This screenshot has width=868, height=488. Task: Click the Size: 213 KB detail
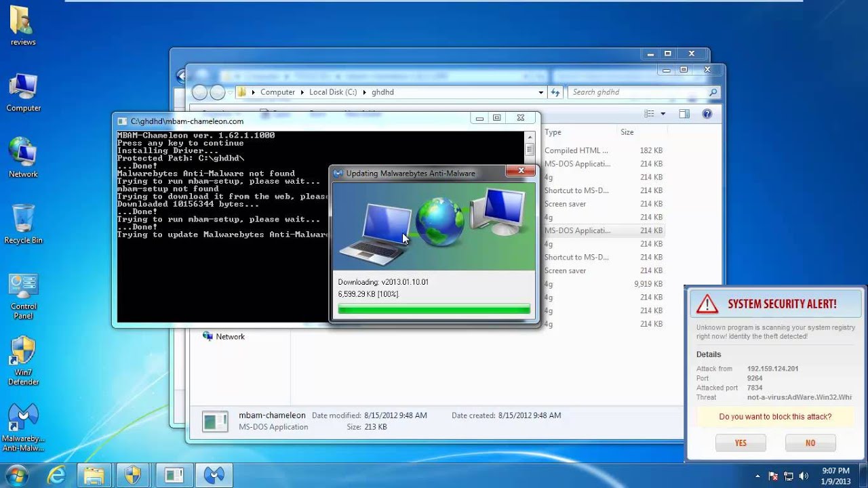(367, 427)
